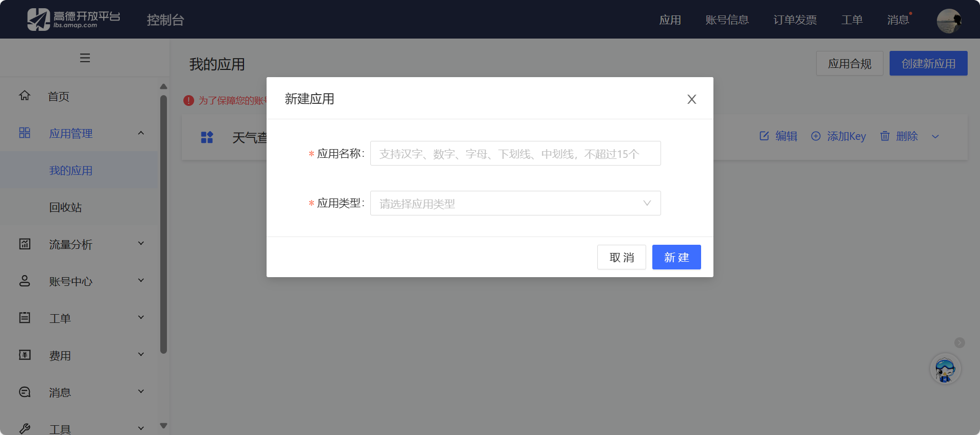Viewport: 980px width, 435px height.
Task: Expand the 工单 sidebar section
Action: [141, 318]
